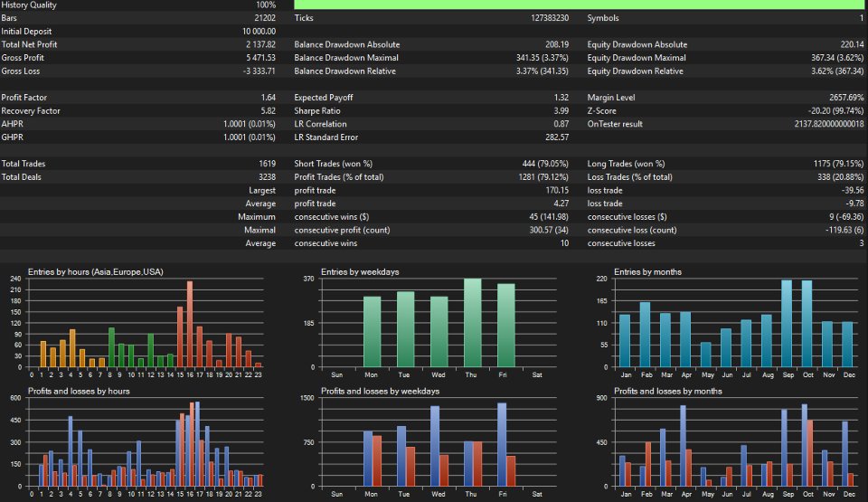Click the blue Fri profit bar in weekdays chart

(x=502, y=444)
